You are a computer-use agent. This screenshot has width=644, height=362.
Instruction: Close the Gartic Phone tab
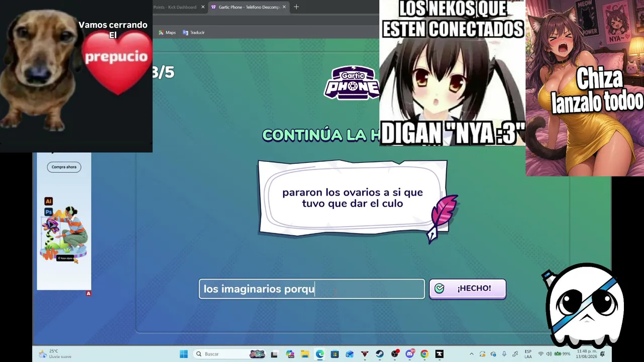click(x=284, y=7)
